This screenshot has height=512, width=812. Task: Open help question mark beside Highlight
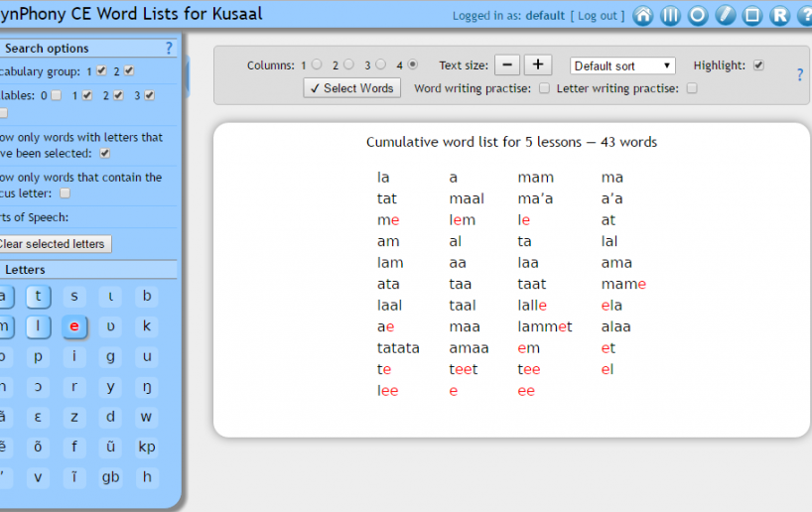800,74
